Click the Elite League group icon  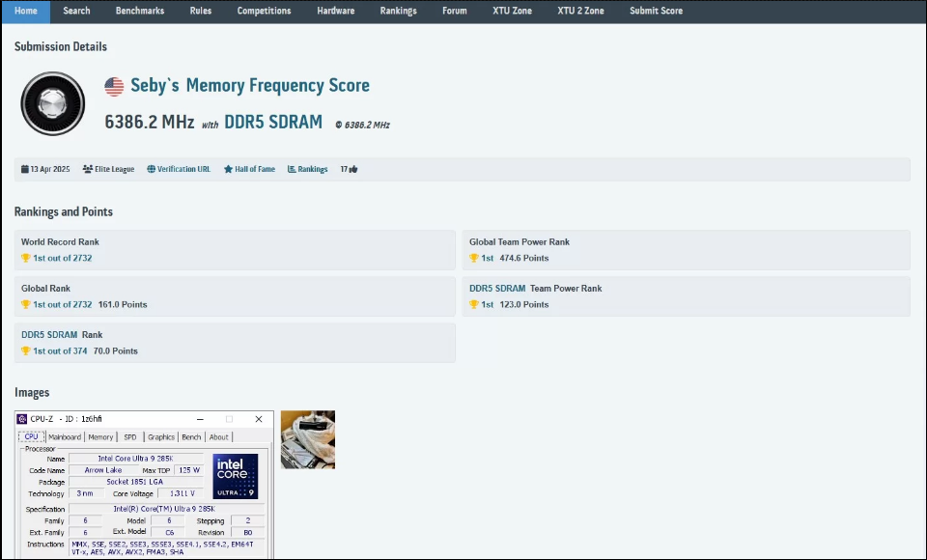[88, 169]
